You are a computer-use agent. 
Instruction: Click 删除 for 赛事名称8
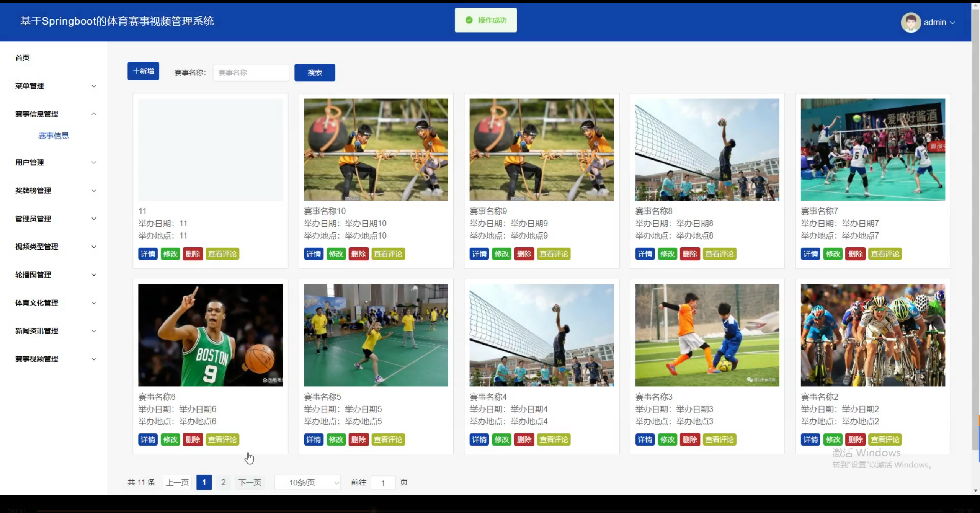[690, 254]
